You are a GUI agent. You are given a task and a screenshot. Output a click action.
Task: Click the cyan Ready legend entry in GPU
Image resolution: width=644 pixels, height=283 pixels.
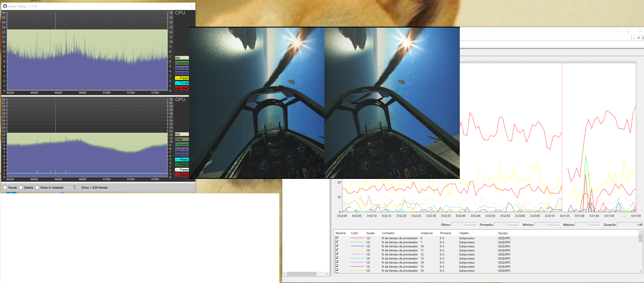click(x=182, y=159)
